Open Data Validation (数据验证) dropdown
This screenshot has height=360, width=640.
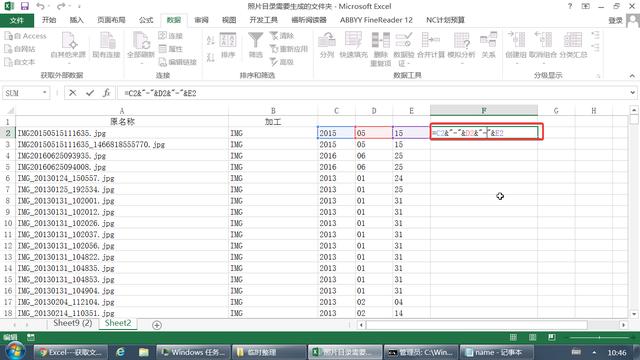tap(404, 49)
